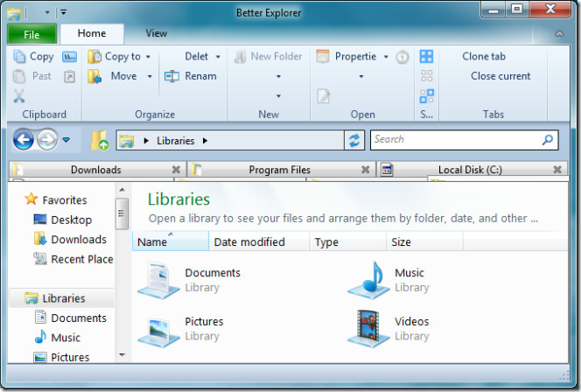The image size is (581, 392).
Task: Click the paste shortcut icon beside Past
Action: (x=69, y=76)
